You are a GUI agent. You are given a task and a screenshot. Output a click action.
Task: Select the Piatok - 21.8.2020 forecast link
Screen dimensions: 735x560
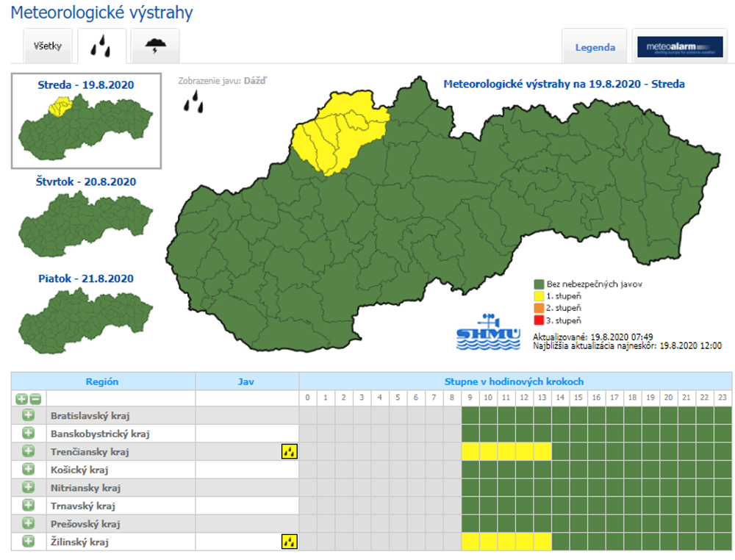86,279
